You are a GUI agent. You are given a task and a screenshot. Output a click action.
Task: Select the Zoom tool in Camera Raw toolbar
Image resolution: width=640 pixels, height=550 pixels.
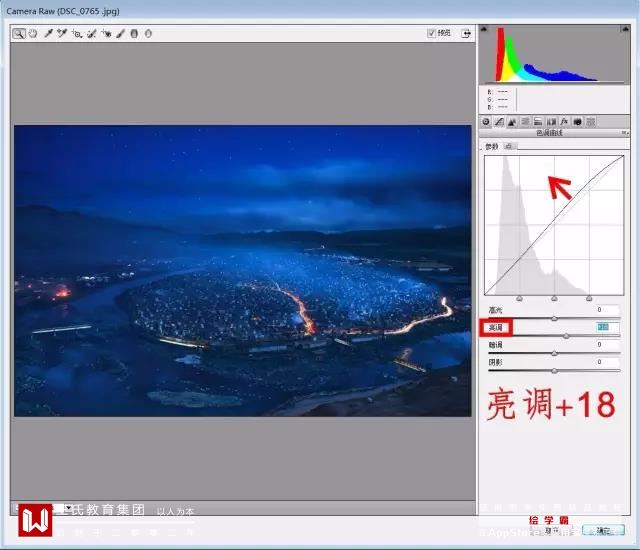pos(19,33)
